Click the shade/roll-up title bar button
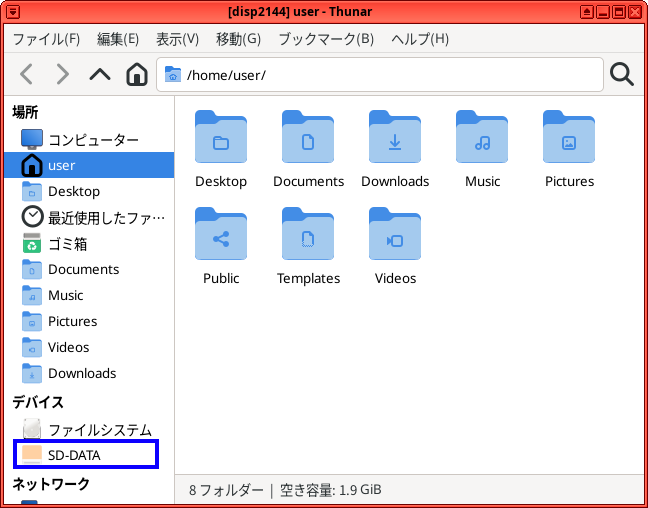This screenshot has height=508, width=648. click(x=586, y=12)
